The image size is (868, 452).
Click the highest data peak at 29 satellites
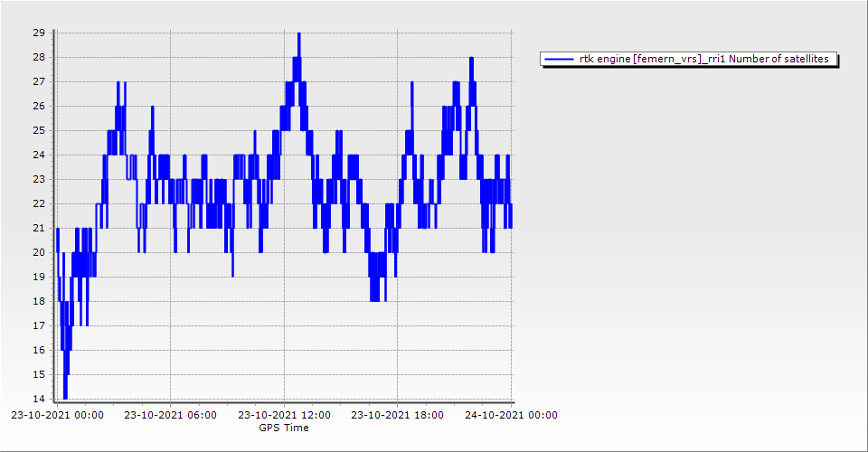[298, 34]
